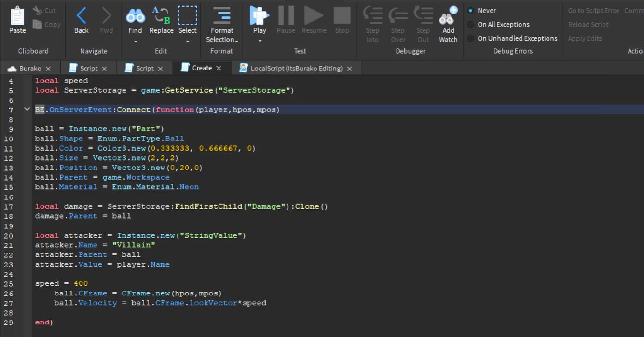Close the second Script tab
This screenshot has height=337, width=644.
[161, 69]
